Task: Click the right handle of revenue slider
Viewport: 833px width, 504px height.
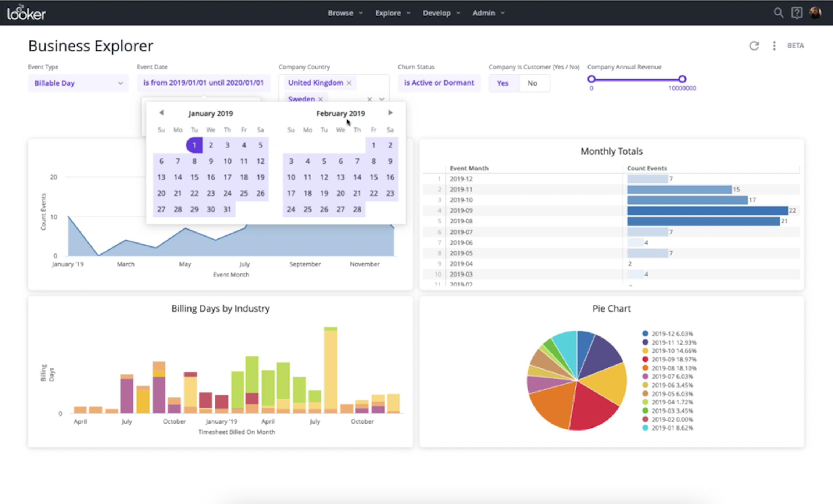Action: pos(682,79)
